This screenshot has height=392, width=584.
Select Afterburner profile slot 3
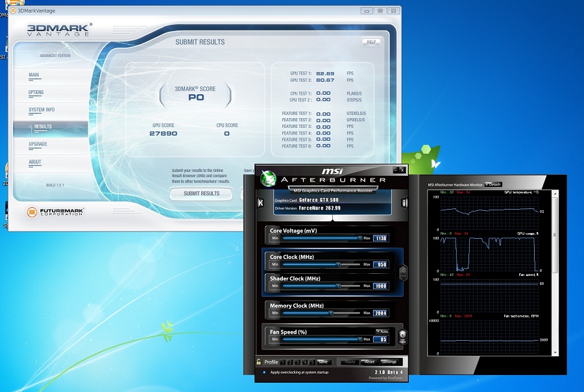click(x=298, y=361)
